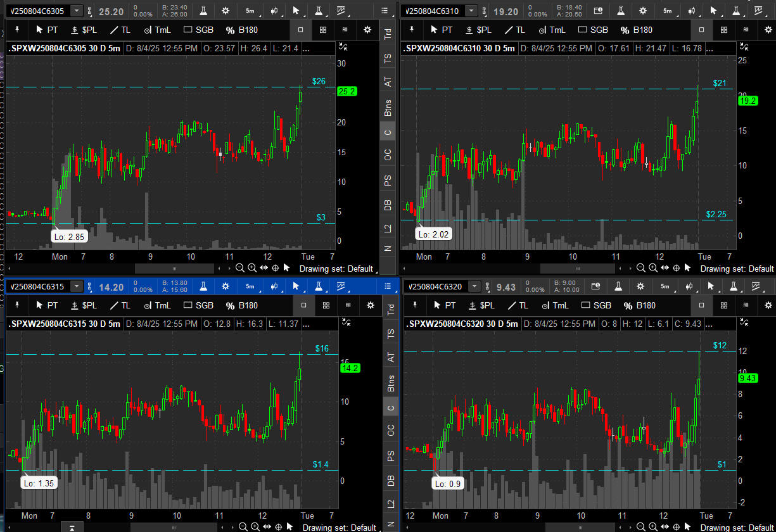
Task: Open the Trd tab on upper sidebar
Action: pyautogui.click(x=388, y=34)
